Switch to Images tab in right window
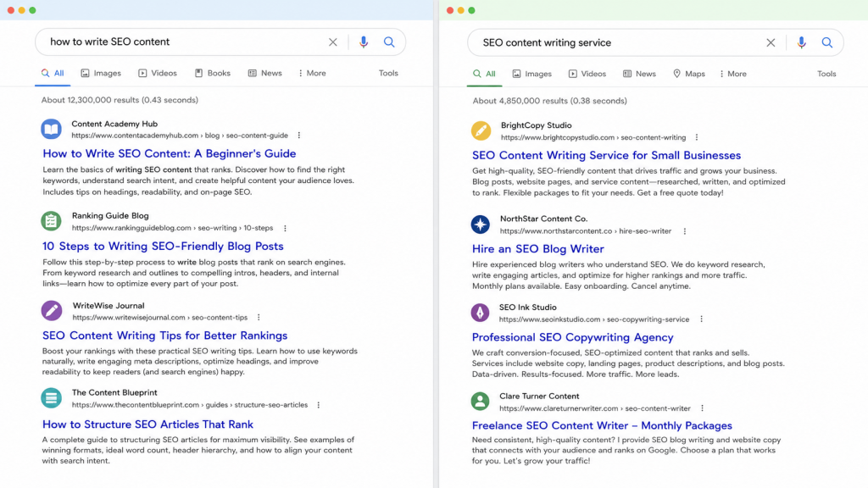Image resolution: width=868 pixels, height=488 pixels. (x=532, y=74)
